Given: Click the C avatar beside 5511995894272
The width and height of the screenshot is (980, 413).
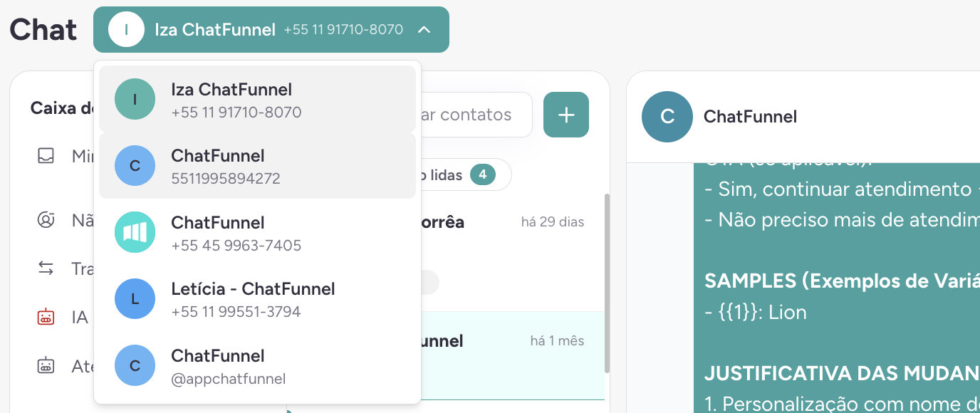Looking at the screenshot, I should (x=135, y=166).
